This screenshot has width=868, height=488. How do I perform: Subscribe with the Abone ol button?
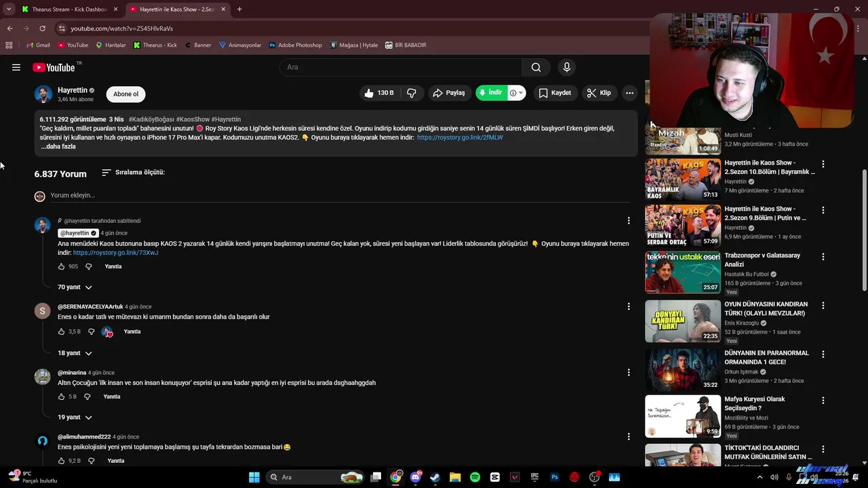point(125,94)
